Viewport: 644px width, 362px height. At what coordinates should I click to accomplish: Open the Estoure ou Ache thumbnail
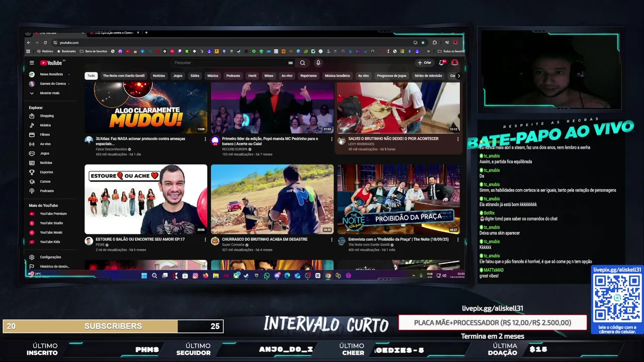tap(146, 199)
